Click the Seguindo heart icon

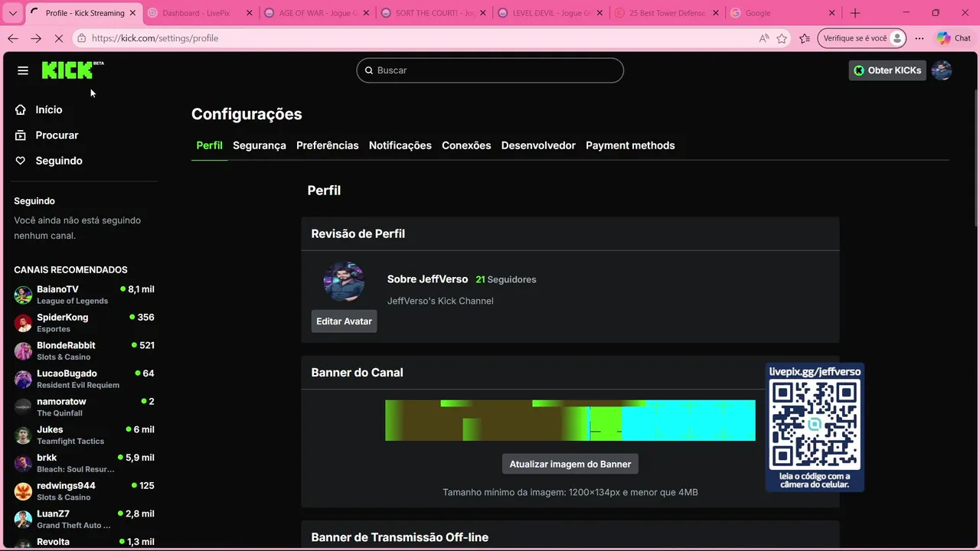(x=21, y=161)
